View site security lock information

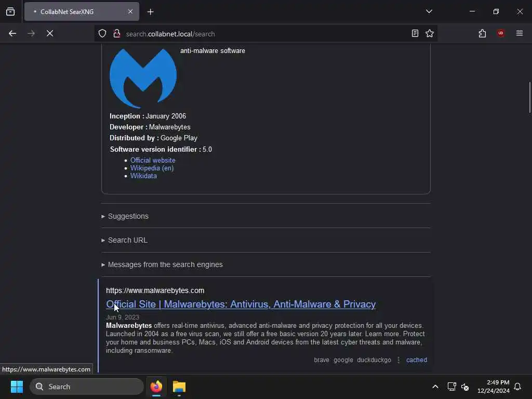117,34
